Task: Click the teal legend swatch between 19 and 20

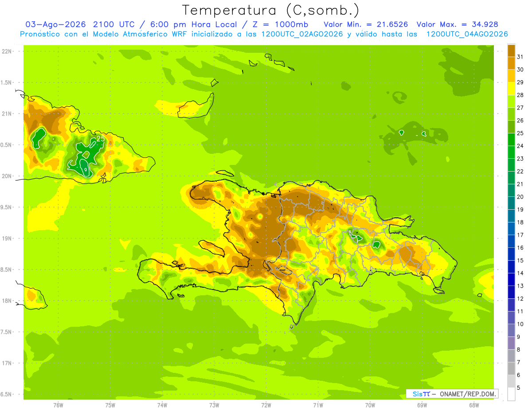Action: (x=511, y=203)
